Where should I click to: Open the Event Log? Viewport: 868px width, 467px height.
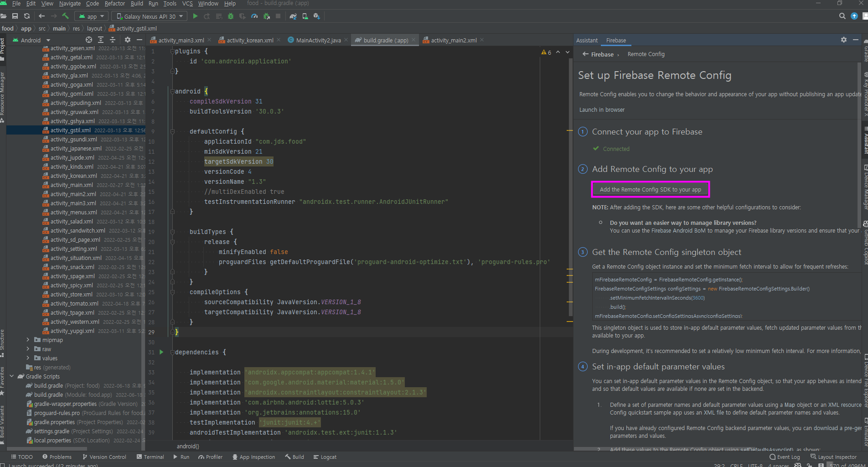pos(785,457)
